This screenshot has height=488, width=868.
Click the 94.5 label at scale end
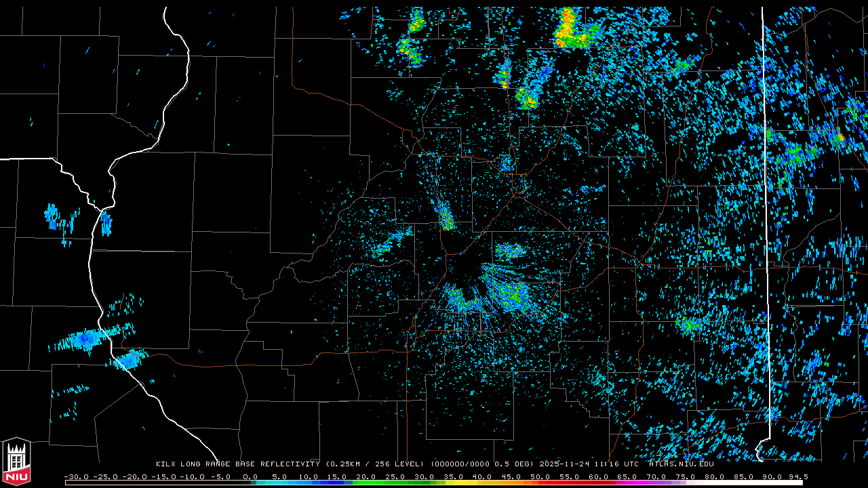797,476
